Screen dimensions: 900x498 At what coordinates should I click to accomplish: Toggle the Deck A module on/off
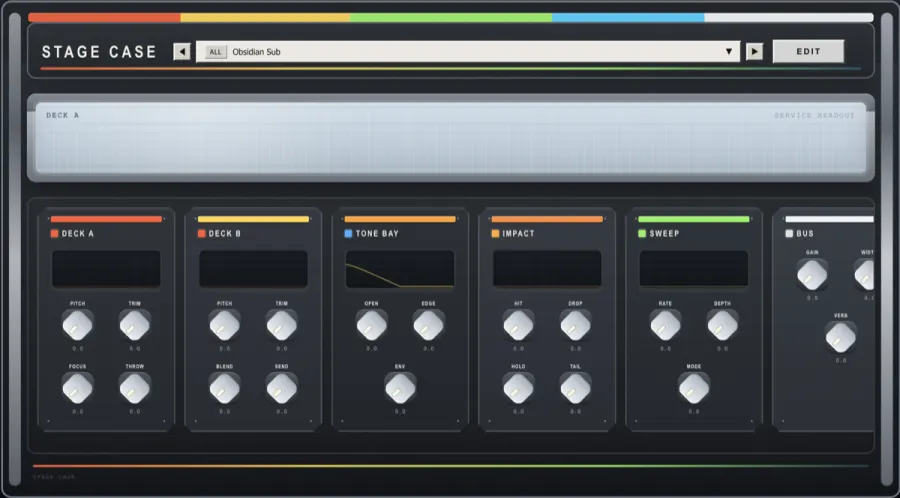(x=55, y=234)
